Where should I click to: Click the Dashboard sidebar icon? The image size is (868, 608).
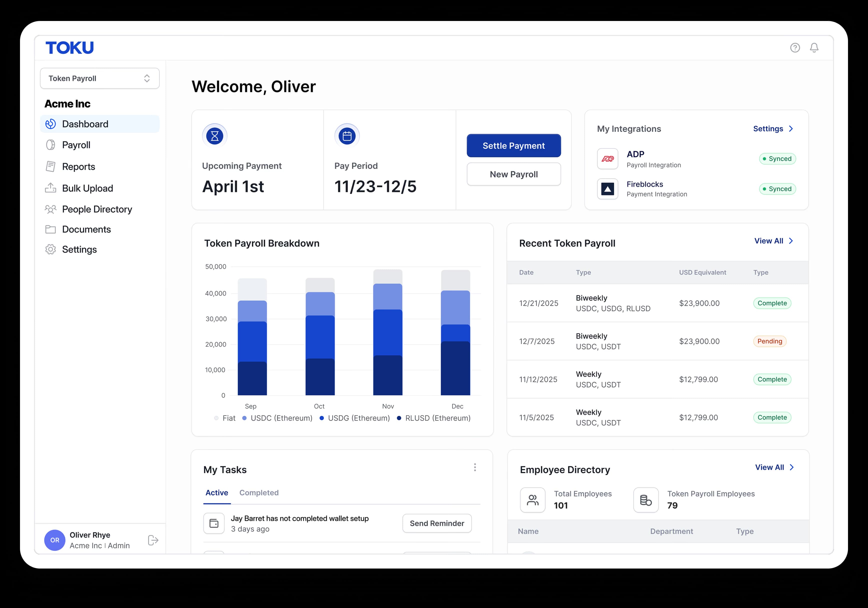[51, 124]
